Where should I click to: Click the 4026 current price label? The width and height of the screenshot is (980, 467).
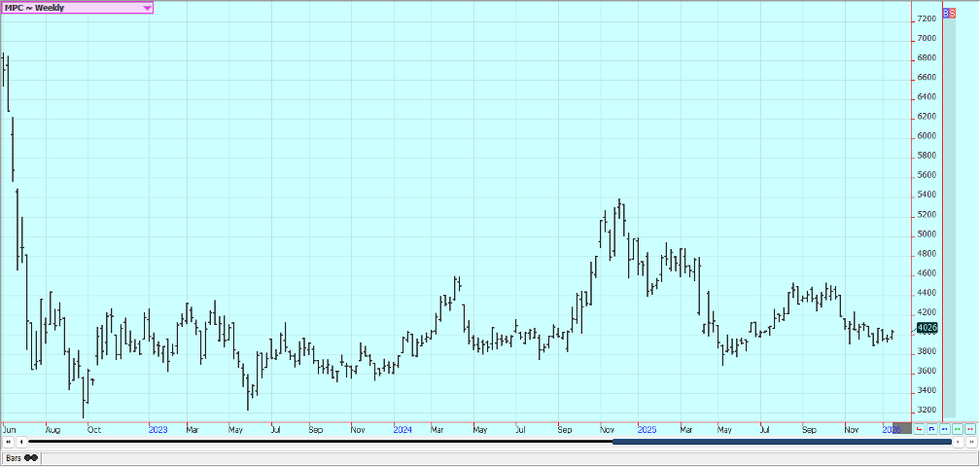click(x=926, y=328)
